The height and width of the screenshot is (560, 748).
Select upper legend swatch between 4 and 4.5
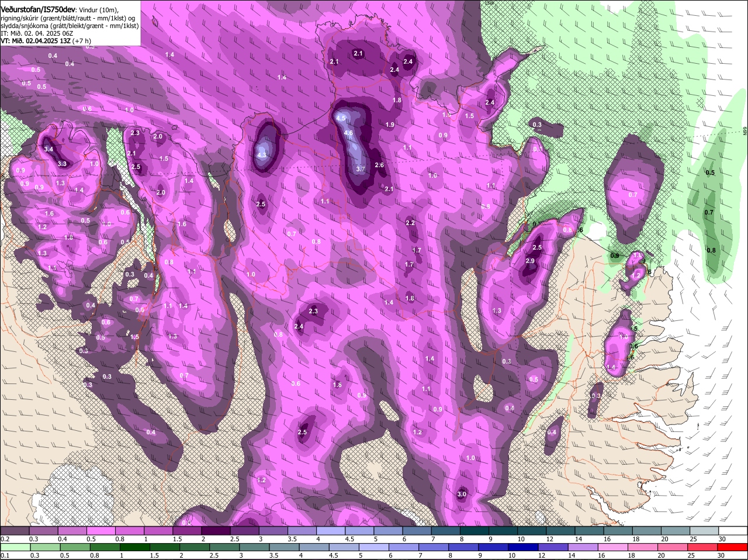coord(332,530)
